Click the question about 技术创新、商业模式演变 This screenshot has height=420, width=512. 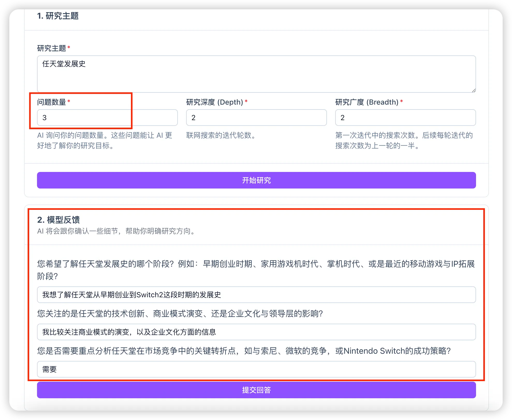(x=180, y=314)
